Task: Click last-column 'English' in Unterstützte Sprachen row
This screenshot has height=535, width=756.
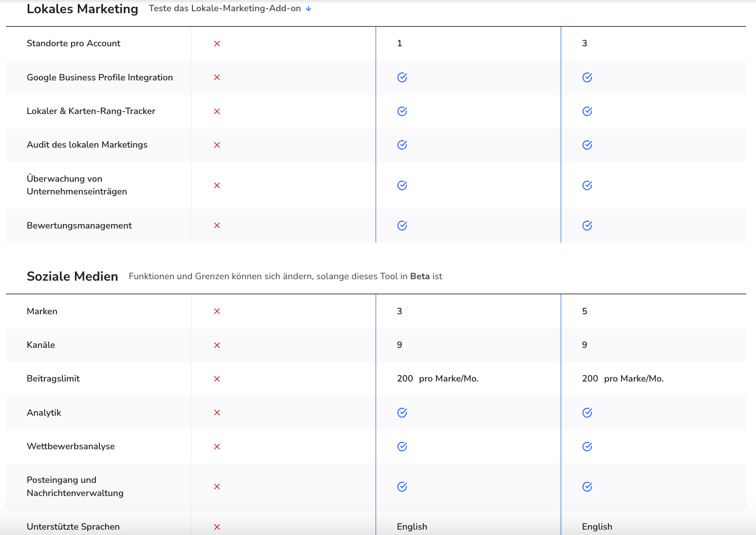Action: pos(597,527)
